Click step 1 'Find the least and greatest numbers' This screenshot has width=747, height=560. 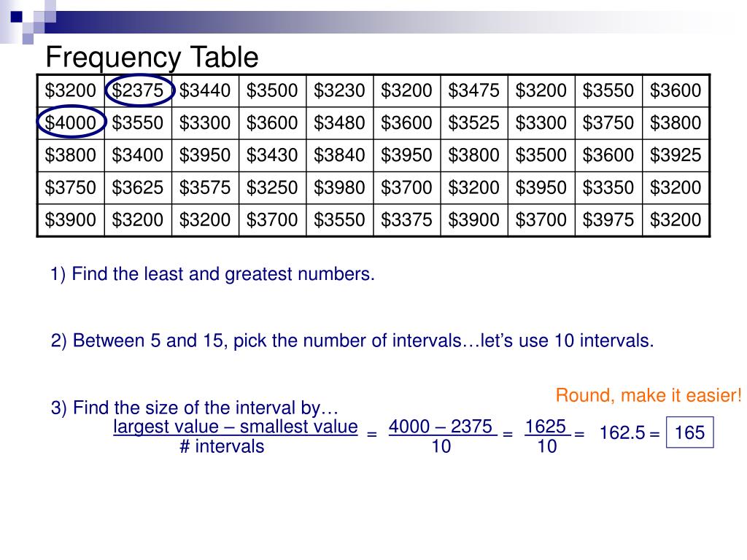coord(212,274)
